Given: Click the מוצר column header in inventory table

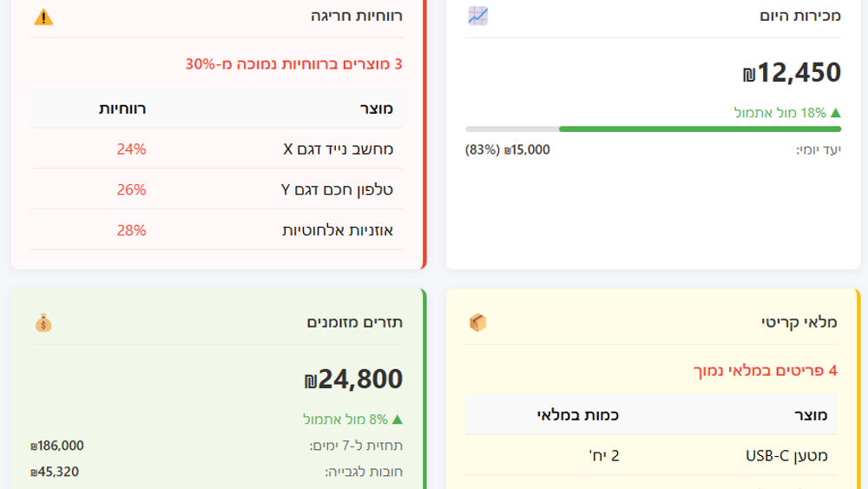Looking at the screenshot, I should [811, 415].
